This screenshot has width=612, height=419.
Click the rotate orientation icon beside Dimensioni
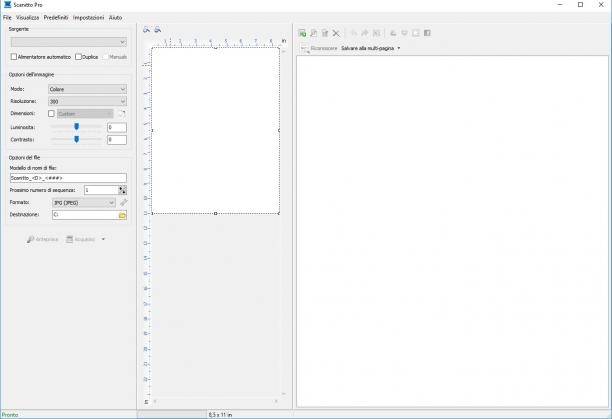click(122, 114)
